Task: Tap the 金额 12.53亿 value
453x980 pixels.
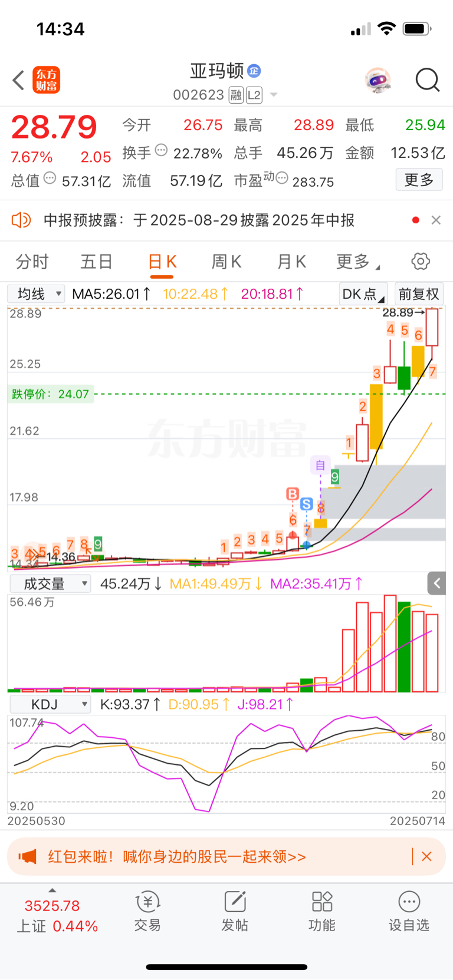Action: (418, 153)
